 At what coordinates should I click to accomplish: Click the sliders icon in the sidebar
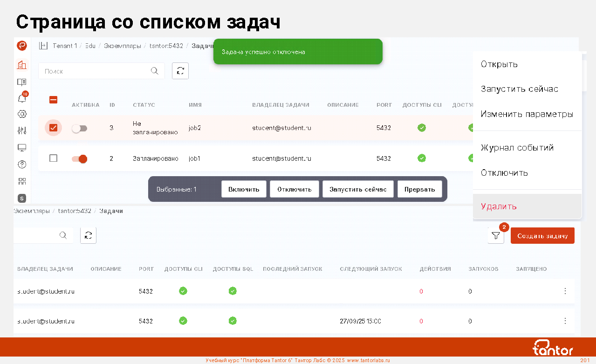click(22, 130)
